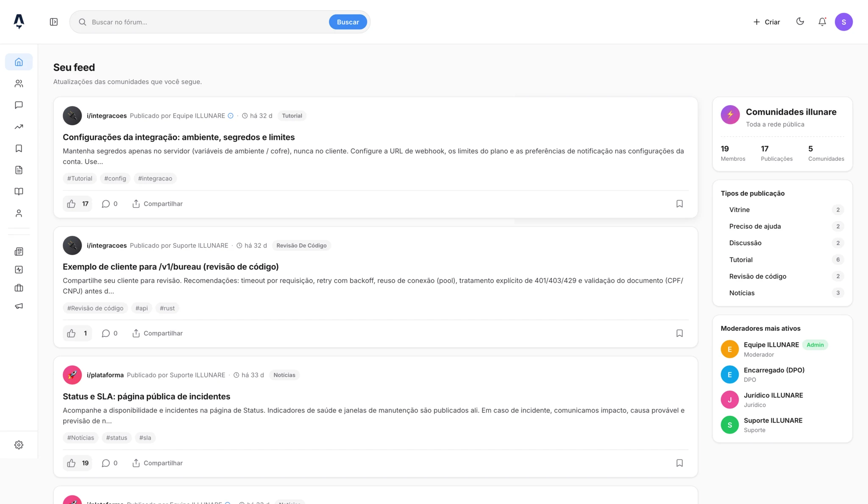Open the document page icon in sidebar
The image size is (868, 504).
pyautogui.click(x=19, y=170)
